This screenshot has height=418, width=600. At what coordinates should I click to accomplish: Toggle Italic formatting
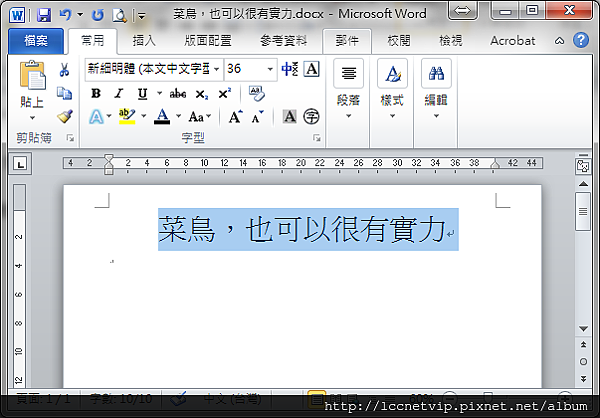pos(119,93)
